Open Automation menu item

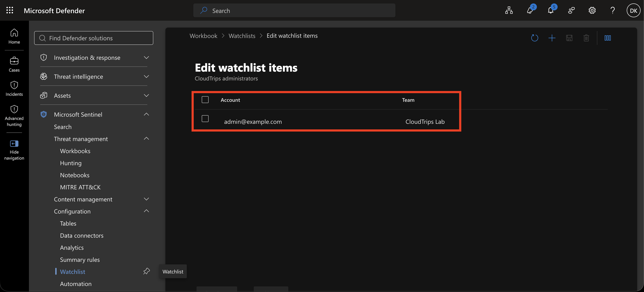[76, 284]
